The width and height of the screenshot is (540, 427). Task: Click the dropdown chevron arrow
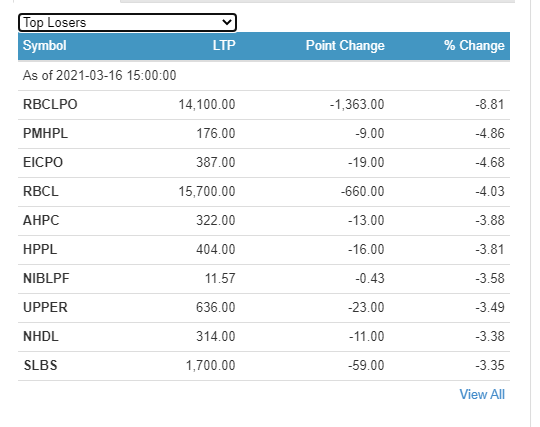pos(227,23)
